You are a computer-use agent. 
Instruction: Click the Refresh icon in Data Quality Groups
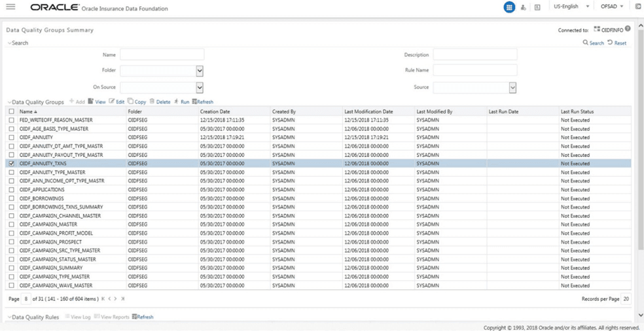[x=194, y=102]
